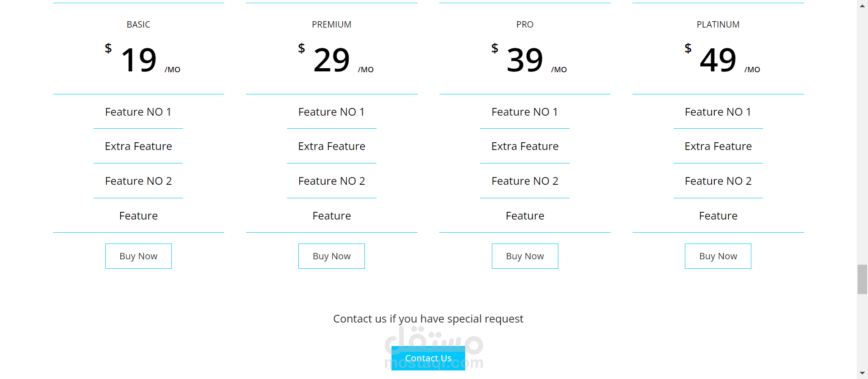Click Extra Feature in the Premium column
The width and height of the screenshot is (868, 379).
point(331,146)
